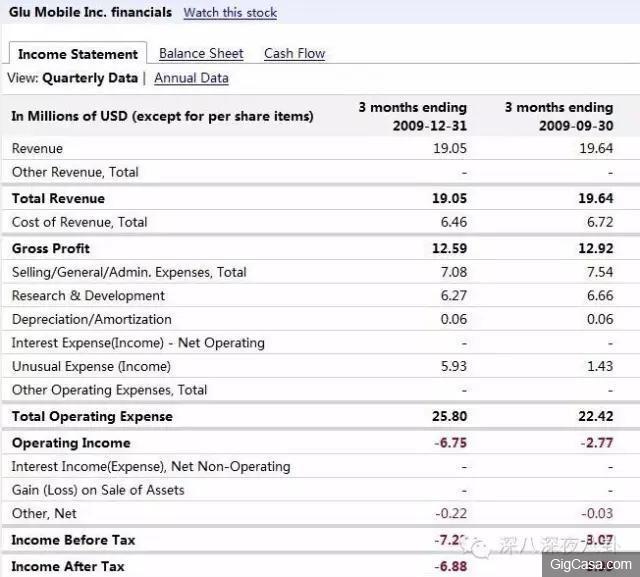The image size is (640, 577).
Task: Select 'Selling/General/Admin. Expenses, Total' label
Action: pos(129,272)
